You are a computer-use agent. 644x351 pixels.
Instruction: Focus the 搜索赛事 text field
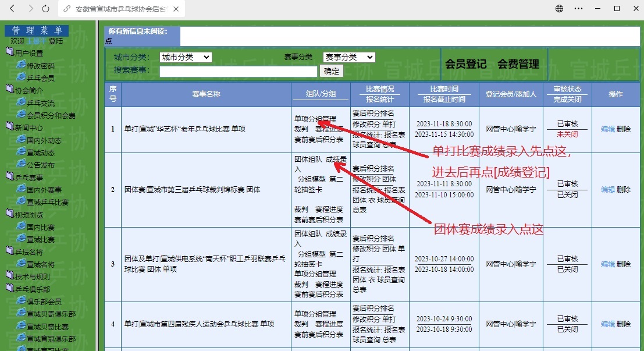[239, 71]
